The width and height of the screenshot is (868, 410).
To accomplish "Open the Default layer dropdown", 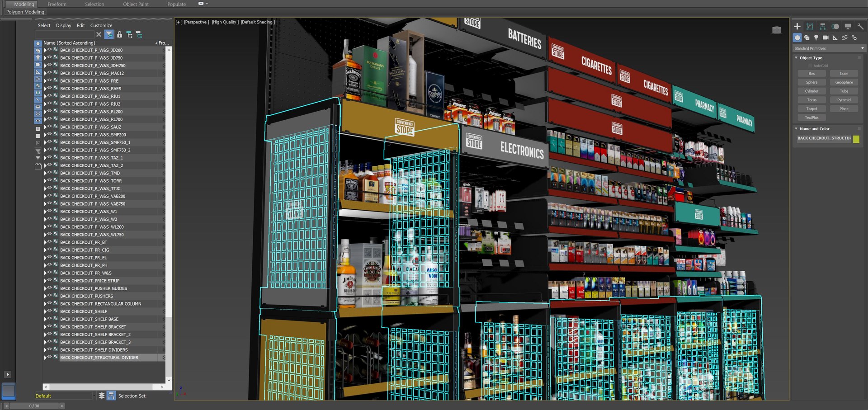I will click(x=94, y=396).
